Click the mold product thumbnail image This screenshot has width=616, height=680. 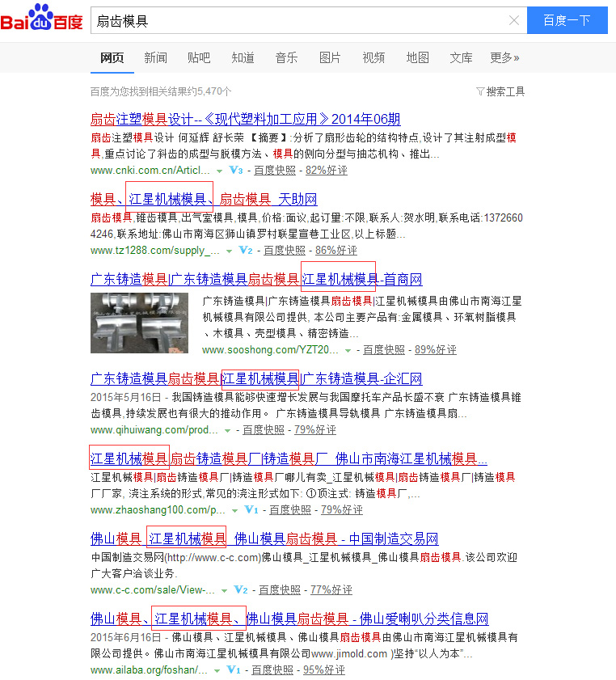[139, 323]
